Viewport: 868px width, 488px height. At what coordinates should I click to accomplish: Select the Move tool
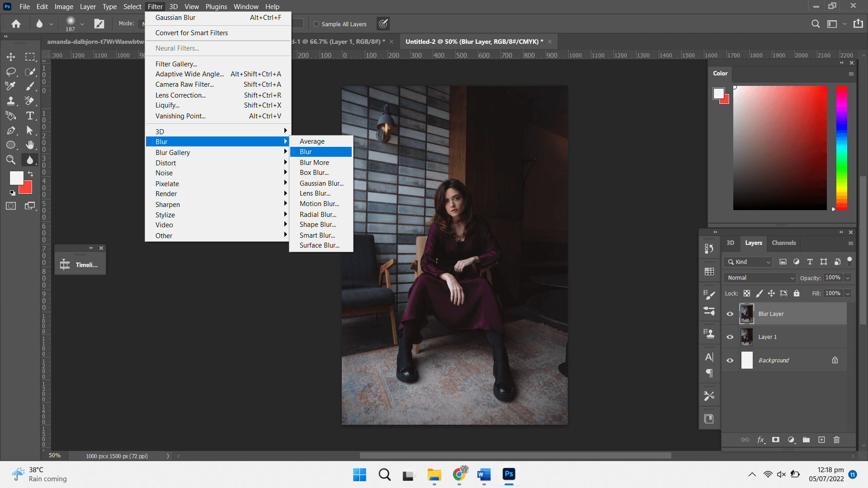point(11,57)
